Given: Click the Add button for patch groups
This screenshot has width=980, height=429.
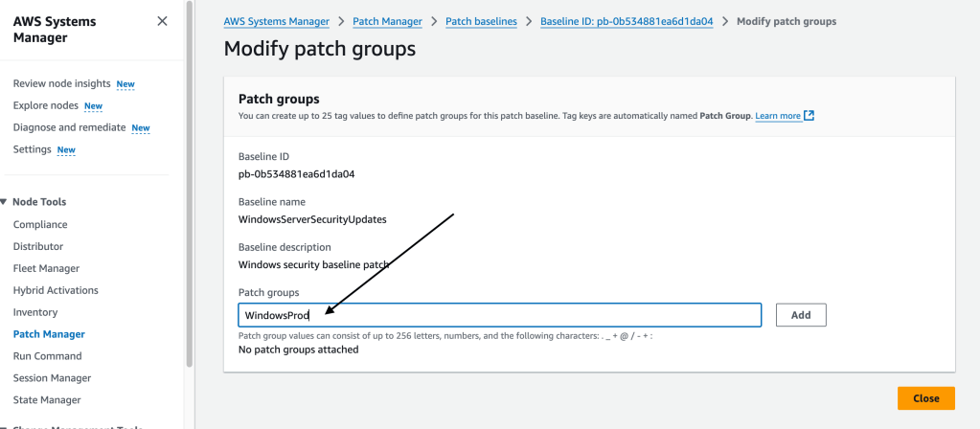Looking at the screenshot, I should tap(800, 315).
